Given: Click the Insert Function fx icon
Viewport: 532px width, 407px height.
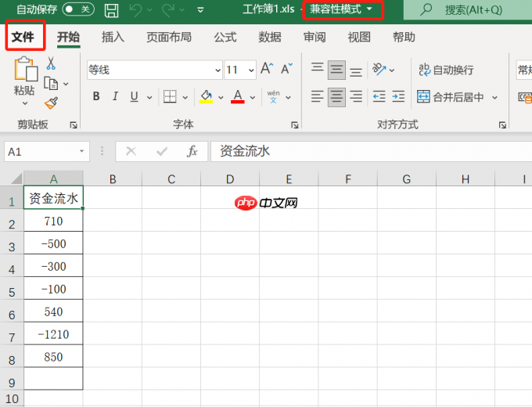Looking at the screenshot, I should tap(192, 151).
